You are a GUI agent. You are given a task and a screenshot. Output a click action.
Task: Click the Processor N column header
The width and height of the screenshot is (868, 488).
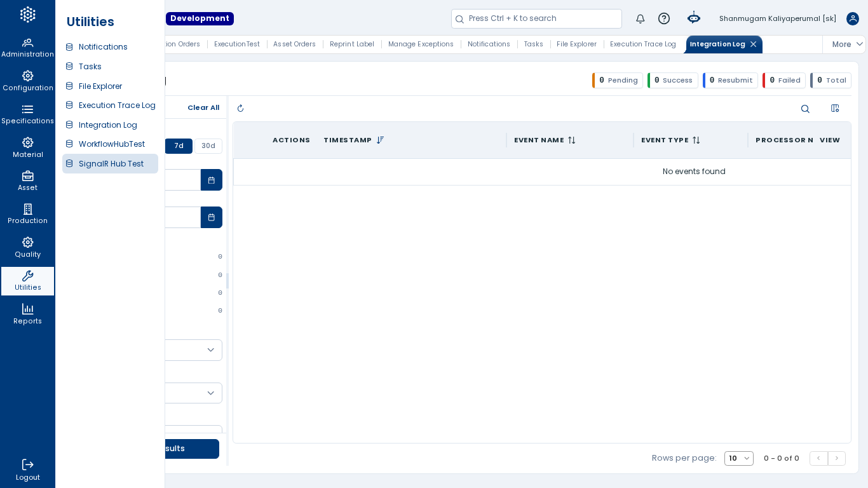pos(784,140)
